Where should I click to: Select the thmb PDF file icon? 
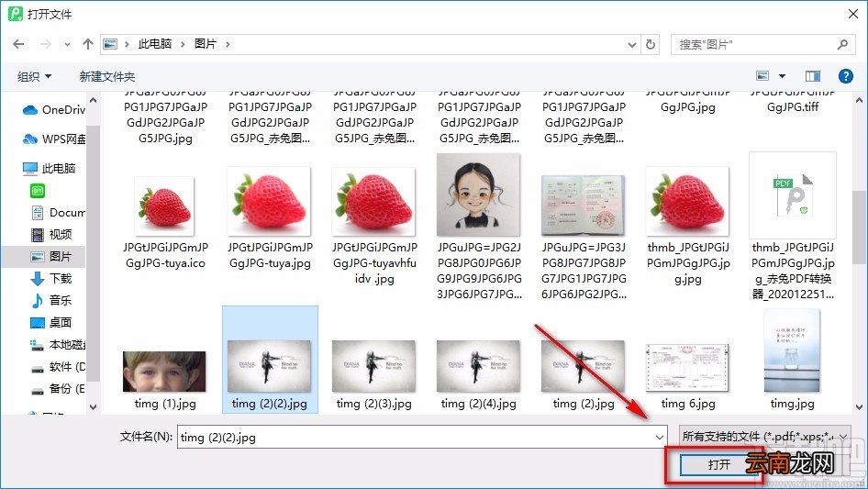pyautogui.click(x=793, y=194)
